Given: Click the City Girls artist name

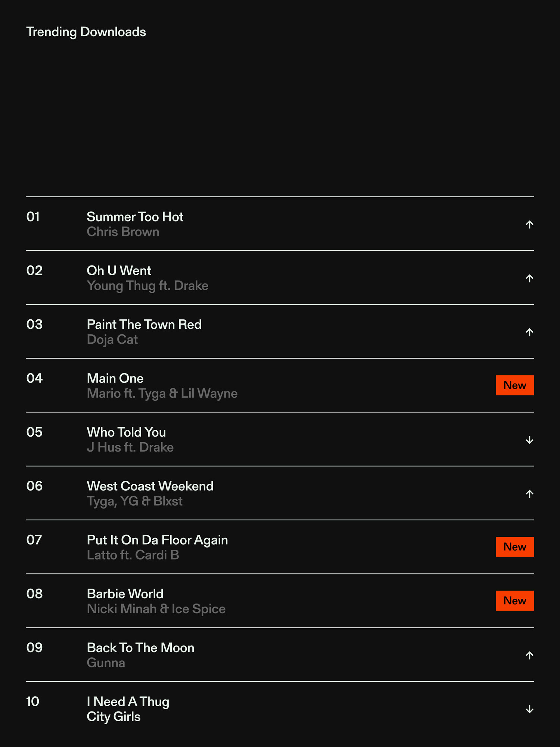Looking at the screenshot, I should [113, 717].
